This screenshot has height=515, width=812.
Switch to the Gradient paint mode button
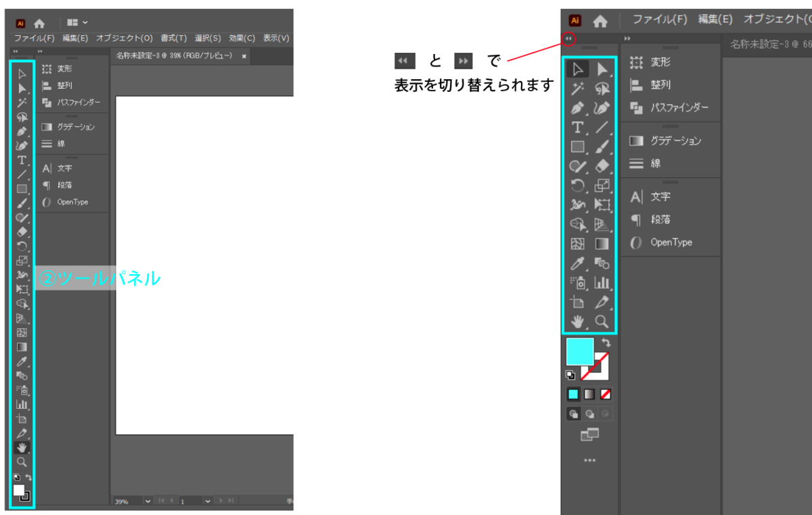[589, 394]
